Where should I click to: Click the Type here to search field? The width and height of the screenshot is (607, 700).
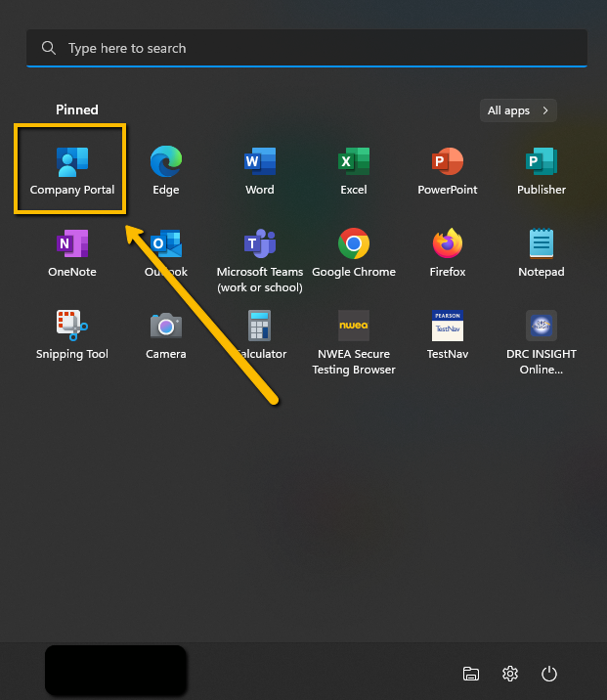coord(306,48)
